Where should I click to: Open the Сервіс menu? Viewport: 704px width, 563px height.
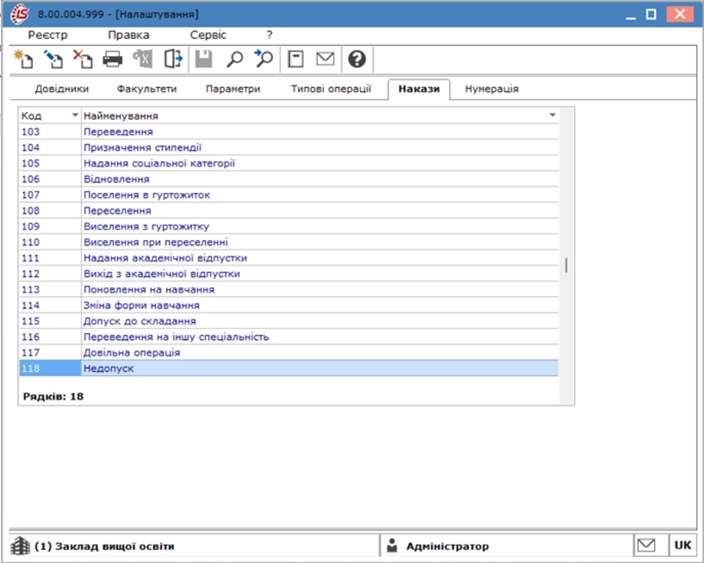point(208,35)
